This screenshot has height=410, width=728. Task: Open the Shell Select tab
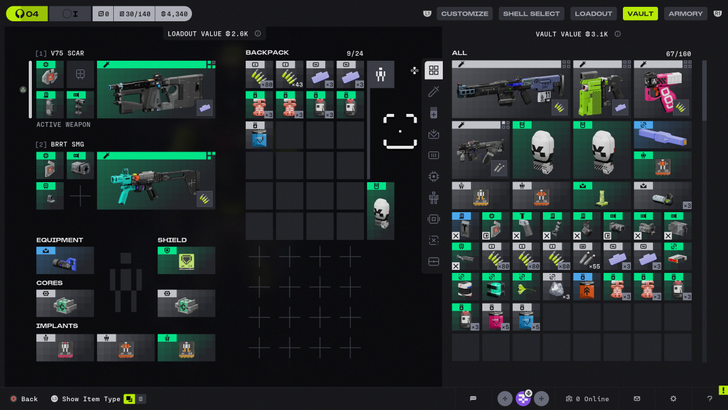coord(531,13)
